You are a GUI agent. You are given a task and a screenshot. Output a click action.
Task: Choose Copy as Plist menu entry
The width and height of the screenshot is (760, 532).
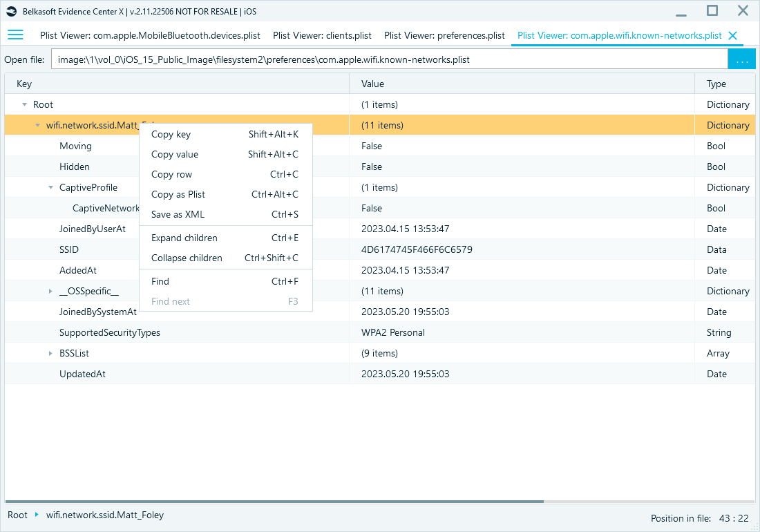(225, 194)
